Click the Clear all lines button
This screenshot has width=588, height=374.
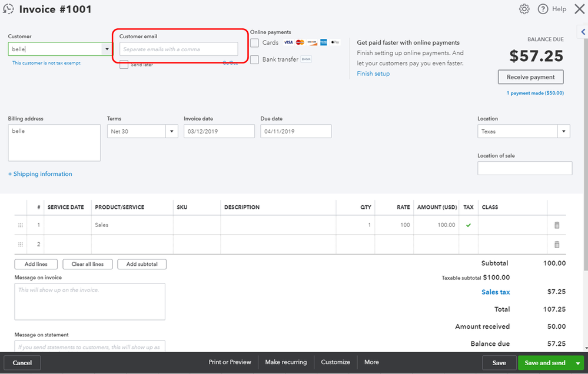click(x=87, y=264)
